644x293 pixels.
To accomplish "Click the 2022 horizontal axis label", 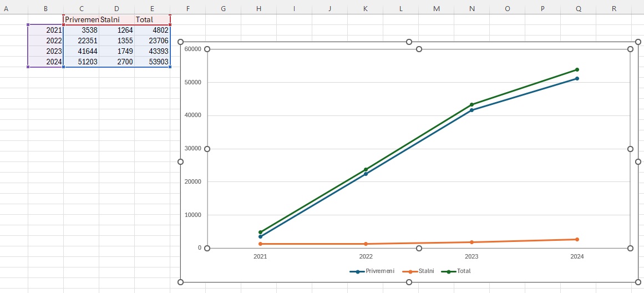I will click(x=366, y=256).
